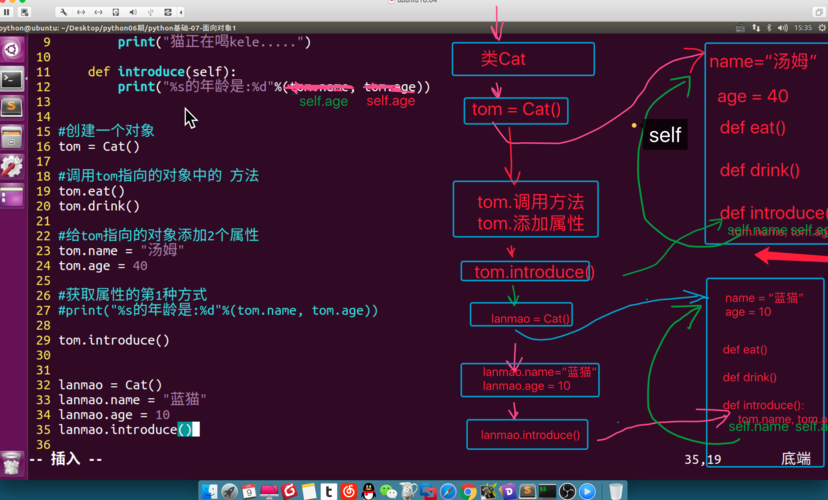828x500 pixels.
Task: Open Finder from the macOS dock
Action: tap(210, 492)
